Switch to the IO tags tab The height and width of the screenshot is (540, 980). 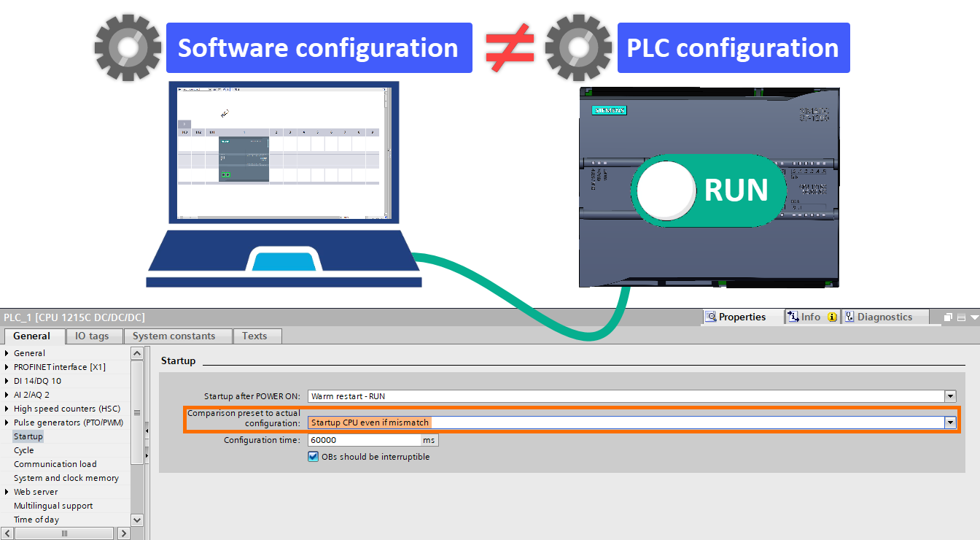(93, 336)
